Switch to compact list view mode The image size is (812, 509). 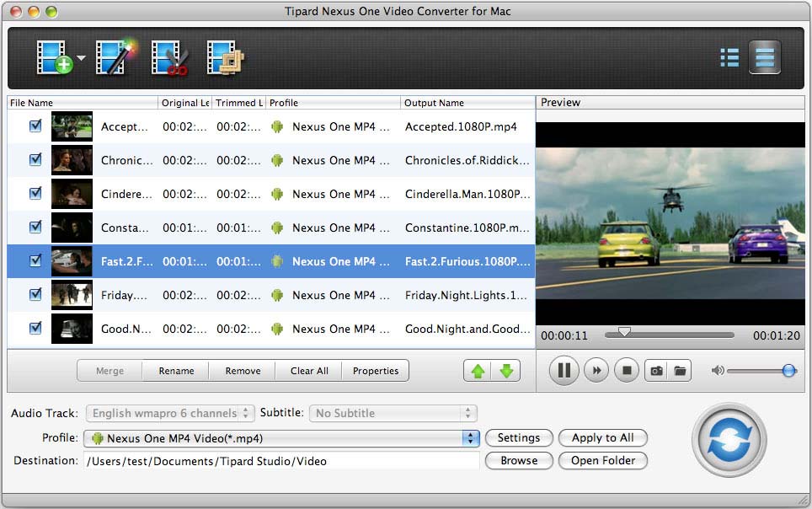pyautogui.click(x=729, y=57)
